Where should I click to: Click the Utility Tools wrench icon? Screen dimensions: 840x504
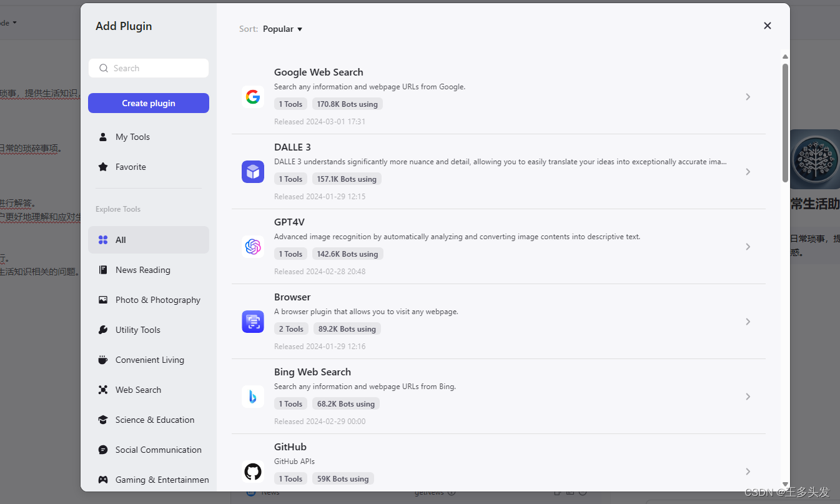click(103, 330)
